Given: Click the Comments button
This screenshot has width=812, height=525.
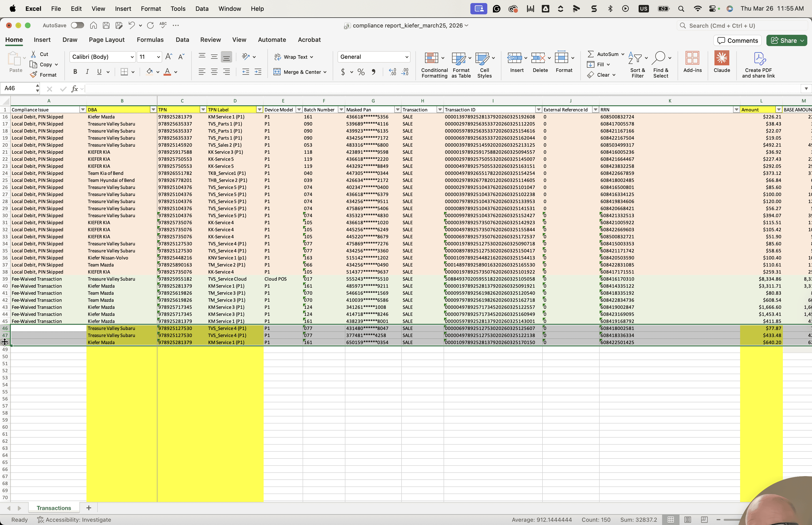Looking at the screenshot, I should coord(738,41).
